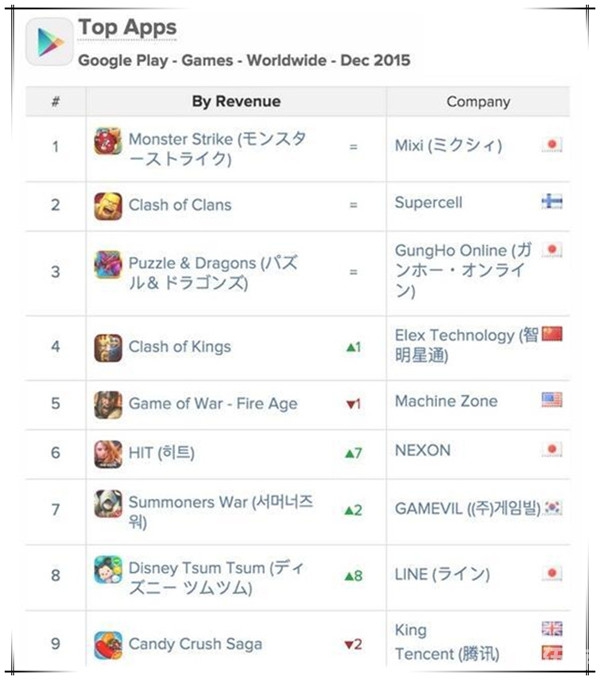Click the Company column header
600x680 pixels.
(478, 101)
